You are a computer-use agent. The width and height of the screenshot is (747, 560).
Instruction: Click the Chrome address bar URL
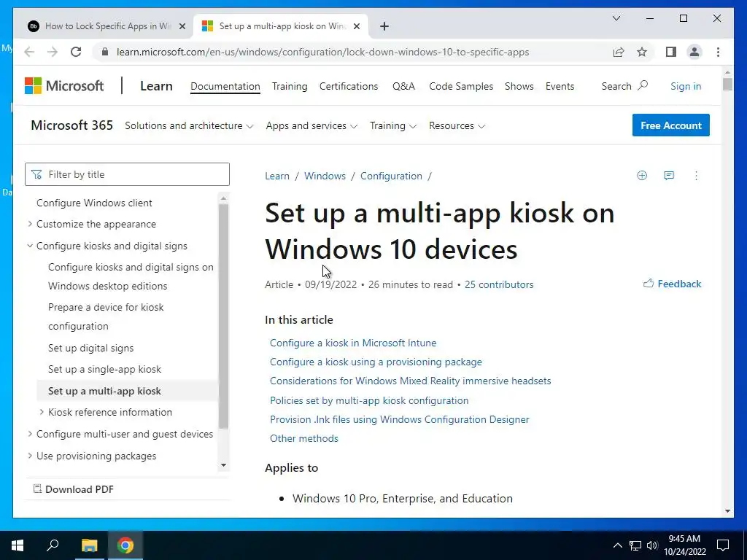[x=322, y=52]
